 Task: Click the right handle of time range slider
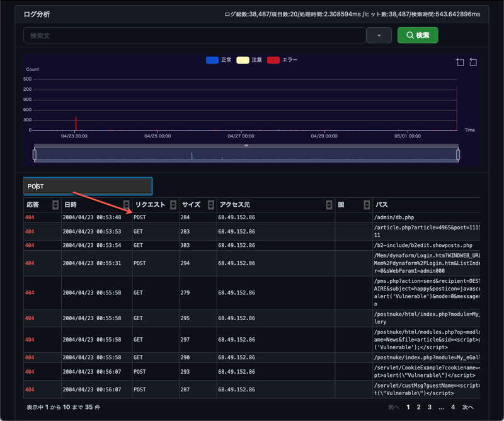[458, 154]
